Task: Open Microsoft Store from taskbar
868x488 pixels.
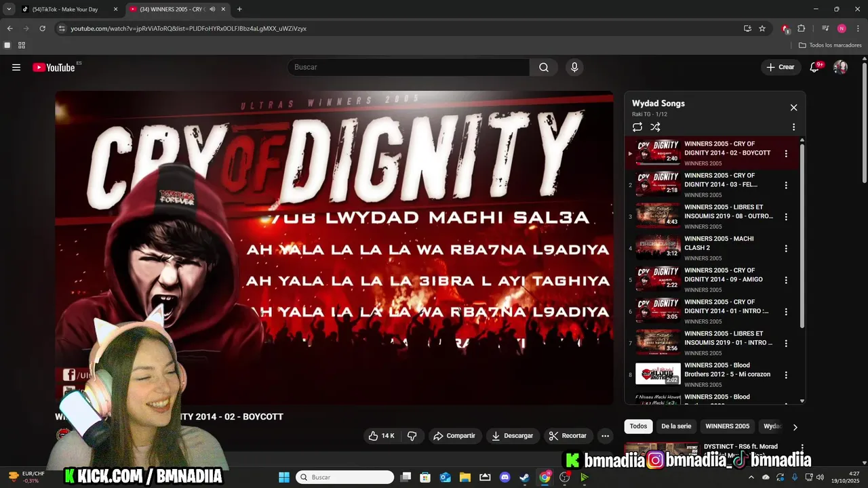Action: 425,477
